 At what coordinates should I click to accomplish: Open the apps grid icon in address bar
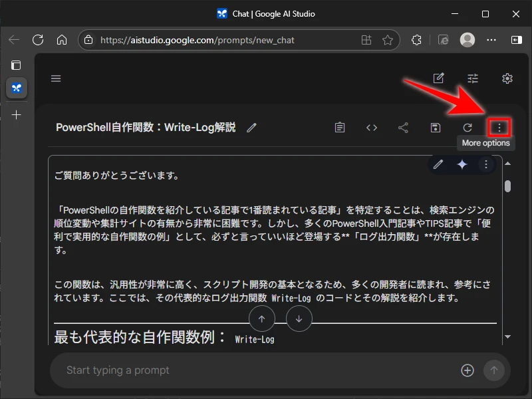(x=366, y=40)
